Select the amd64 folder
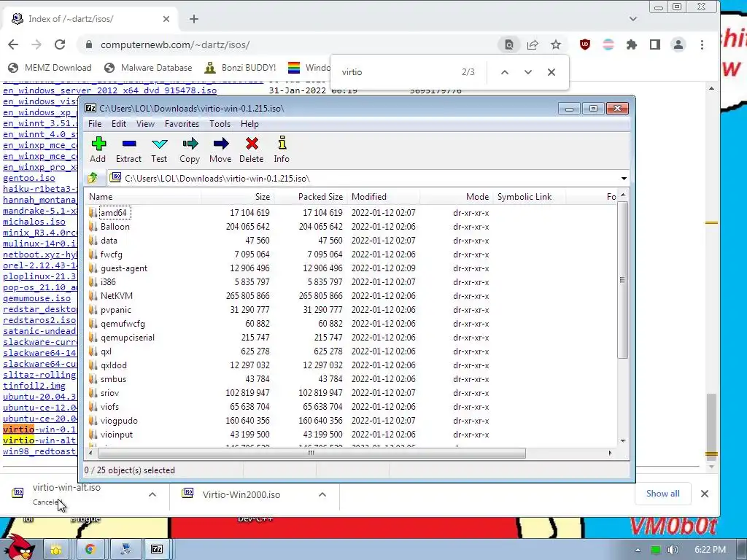 [113, 213]
